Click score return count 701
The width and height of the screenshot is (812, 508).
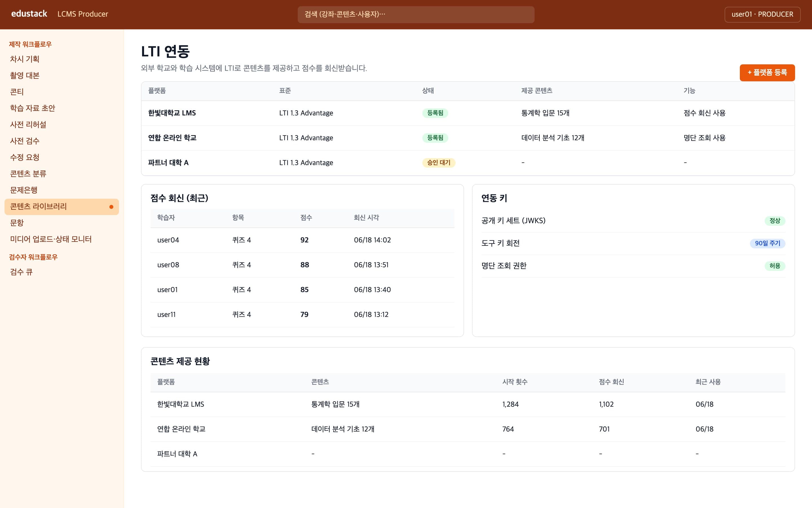coord(604,429)
